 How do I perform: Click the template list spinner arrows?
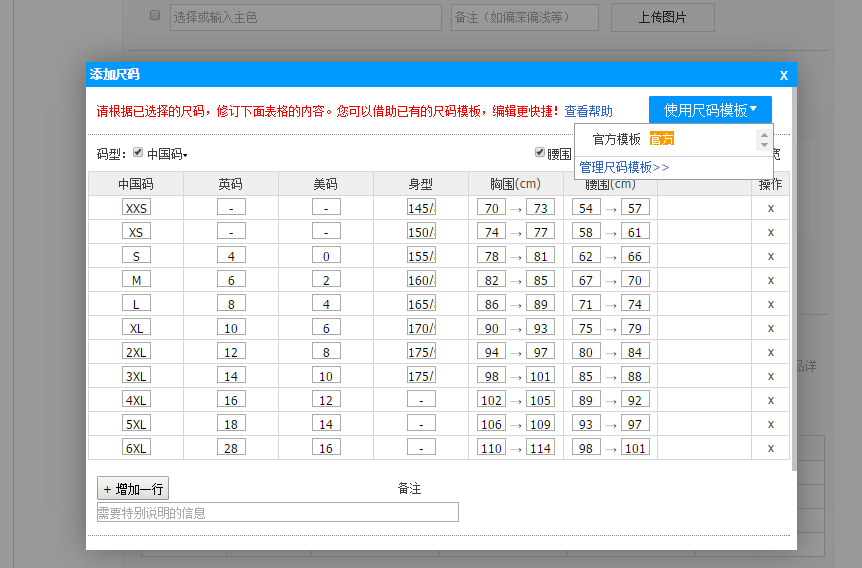(764, 139)
